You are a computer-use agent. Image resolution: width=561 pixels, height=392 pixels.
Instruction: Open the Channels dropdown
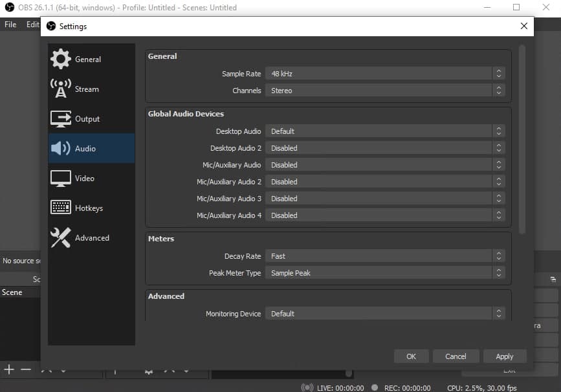[385, 91]
